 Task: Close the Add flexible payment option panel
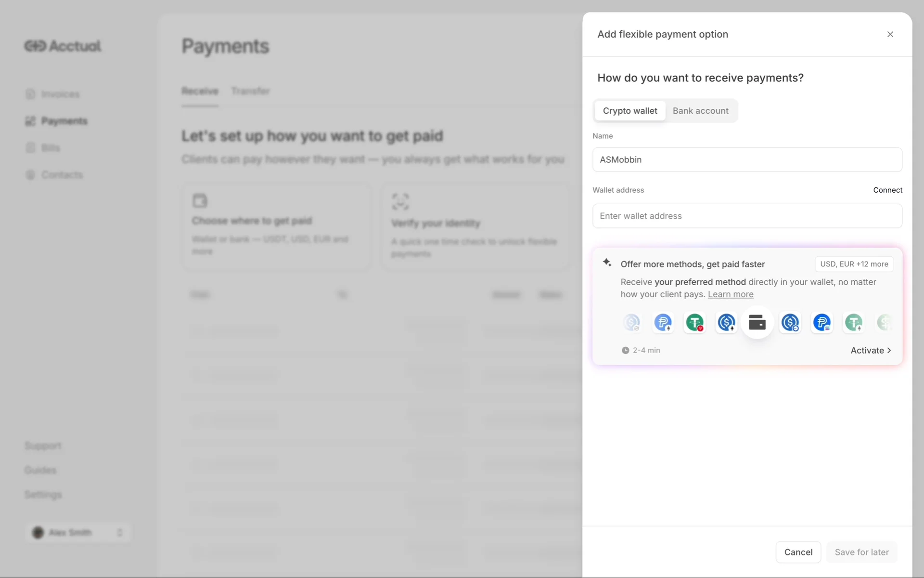click(890, 34)
